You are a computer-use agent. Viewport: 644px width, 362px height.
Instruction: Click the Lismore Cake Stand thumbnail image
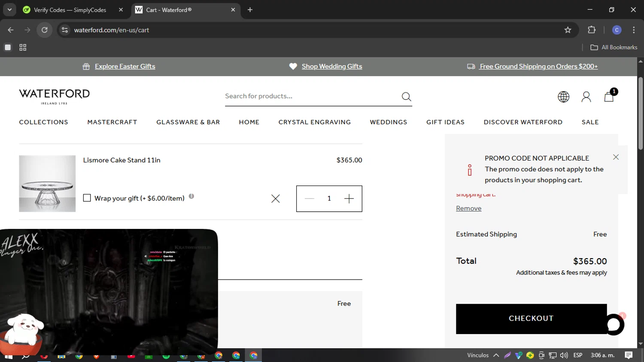[47, 183]
